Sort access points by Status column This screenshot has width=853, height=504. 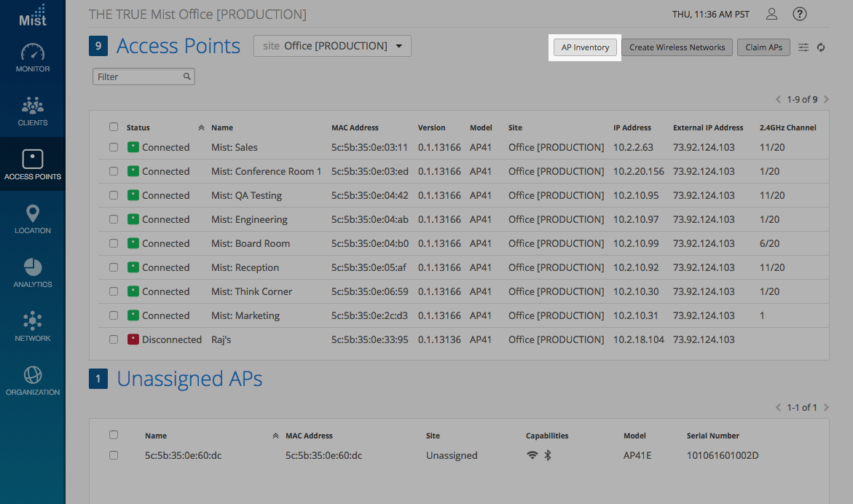pyautogui.click(x=138, y=127)
